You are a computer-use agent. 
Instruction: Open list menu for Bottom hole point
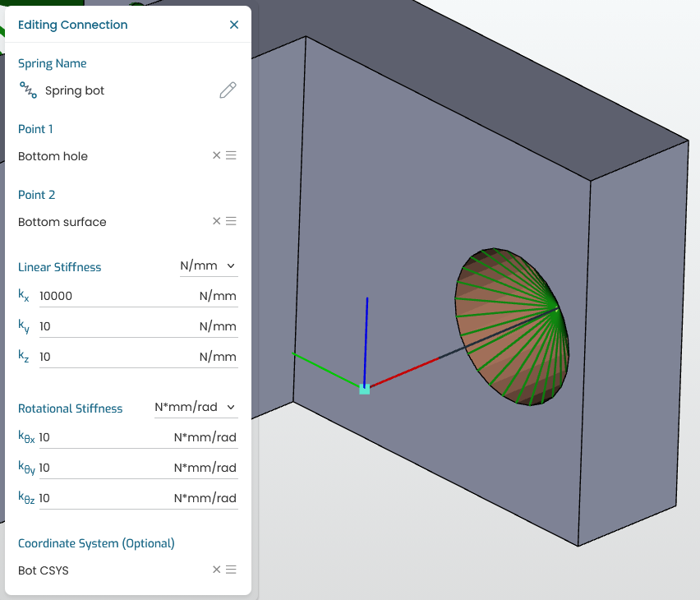231,155
